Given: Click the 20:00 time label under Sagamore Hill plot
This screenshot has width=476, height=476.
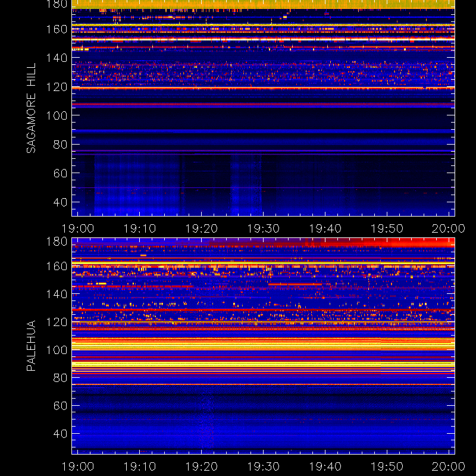Looking at the screenshot, I should click(x=449, y=228).
